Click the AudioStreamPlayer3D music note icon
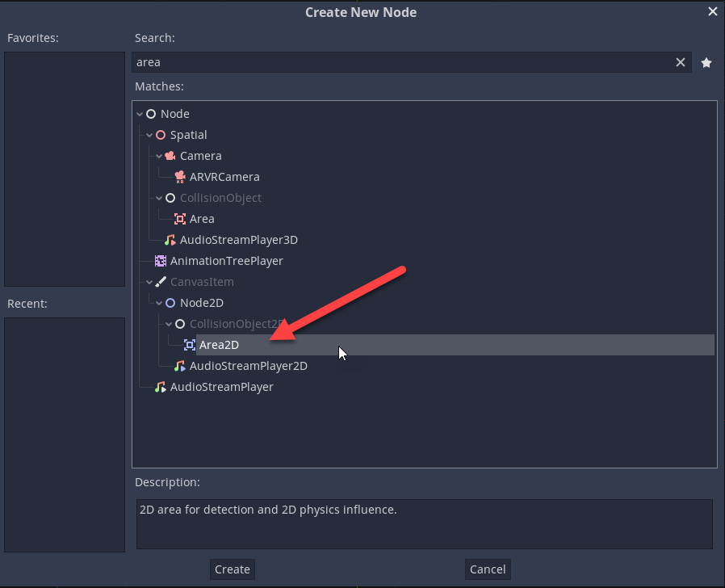725x588 pixels. [x=170, y=240]
